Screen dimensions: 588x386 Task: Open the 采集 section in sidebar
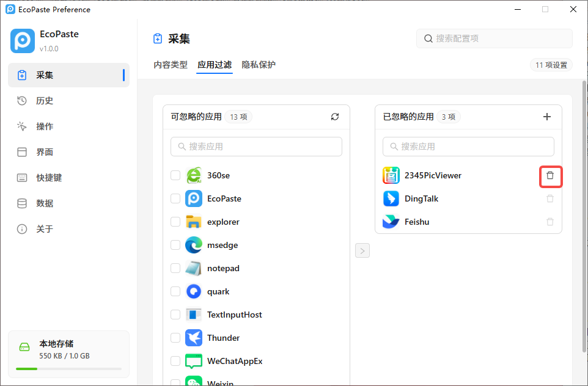(x=68, y=75)
